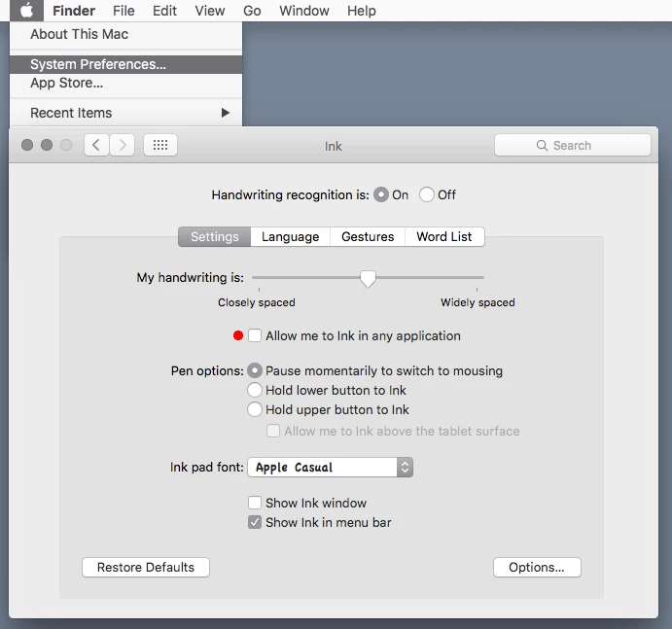Turn handwriting recognition Off
The width and height of the screenshot is (672, 629).
(x=426, y=195)
